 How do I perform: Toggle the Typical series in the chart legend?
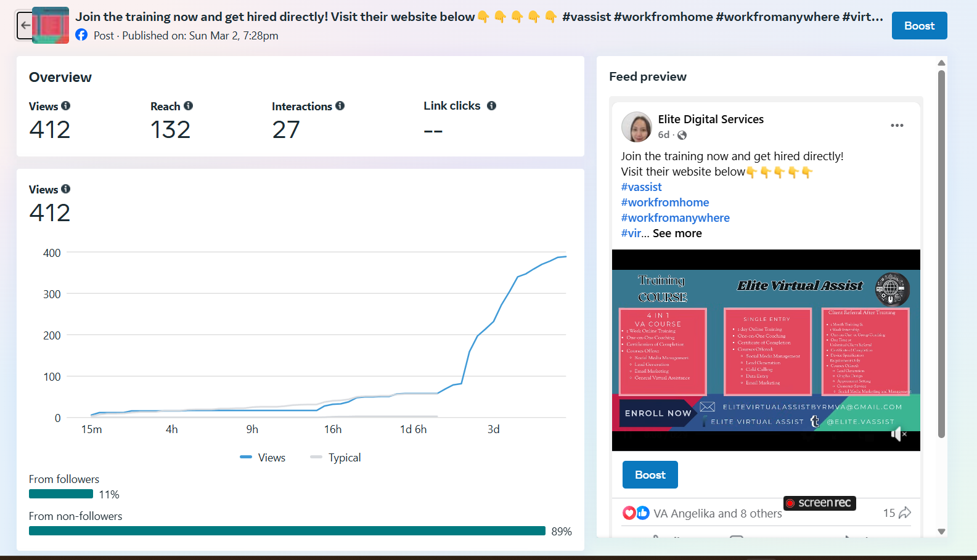pyautogui.click(x=336, y=457)
